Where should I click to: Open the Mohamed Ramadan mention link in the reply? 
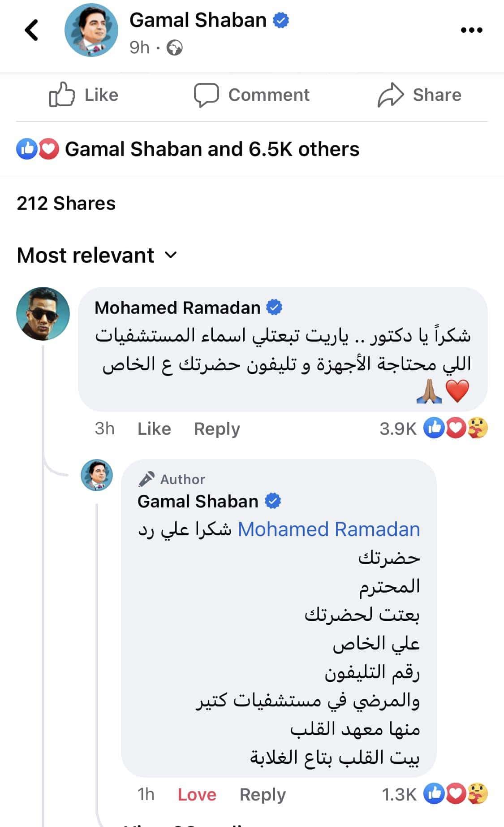(329, 529)
